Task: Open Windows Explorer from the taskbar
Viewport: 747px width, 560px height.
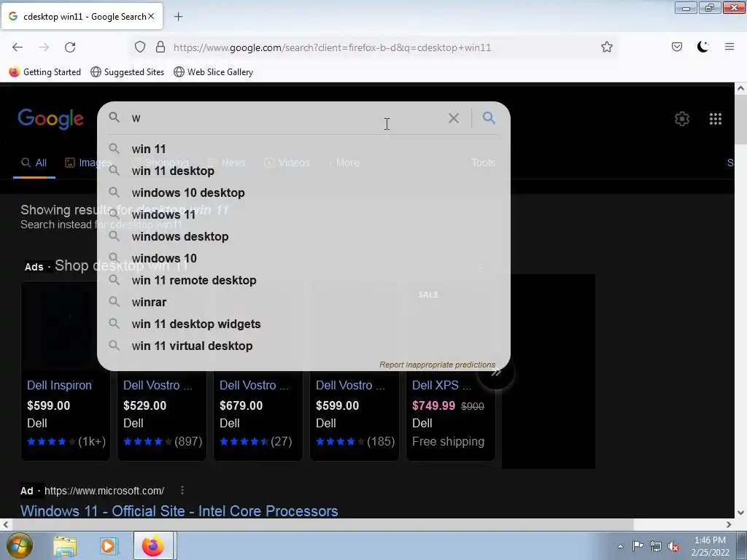Action: [65, 546]
